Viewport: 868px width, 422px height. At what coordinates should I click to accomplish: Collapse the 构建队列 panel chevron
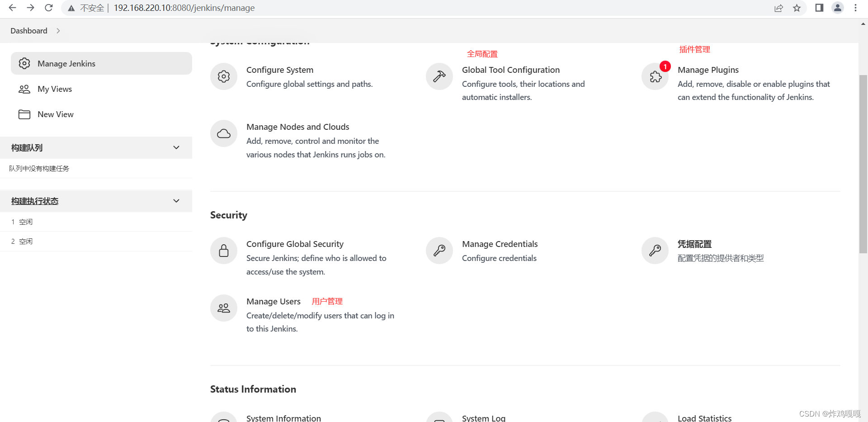coord(176,147)
